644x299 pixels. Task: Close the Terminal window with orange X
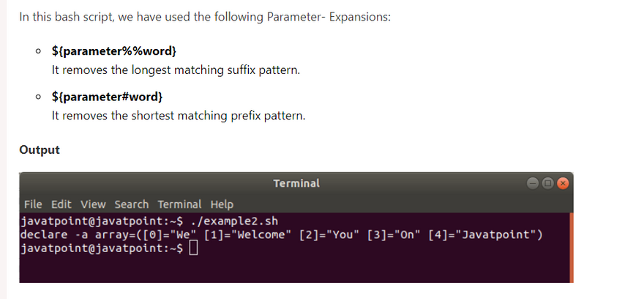pyautogui.click(x=562, y=183)
